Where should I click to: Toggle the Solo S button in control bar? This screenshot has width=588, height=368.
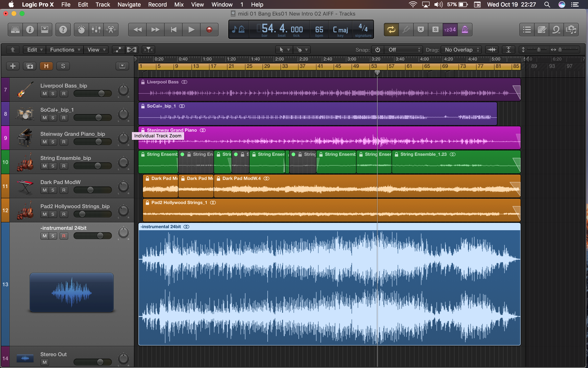(x=435, y=30)
